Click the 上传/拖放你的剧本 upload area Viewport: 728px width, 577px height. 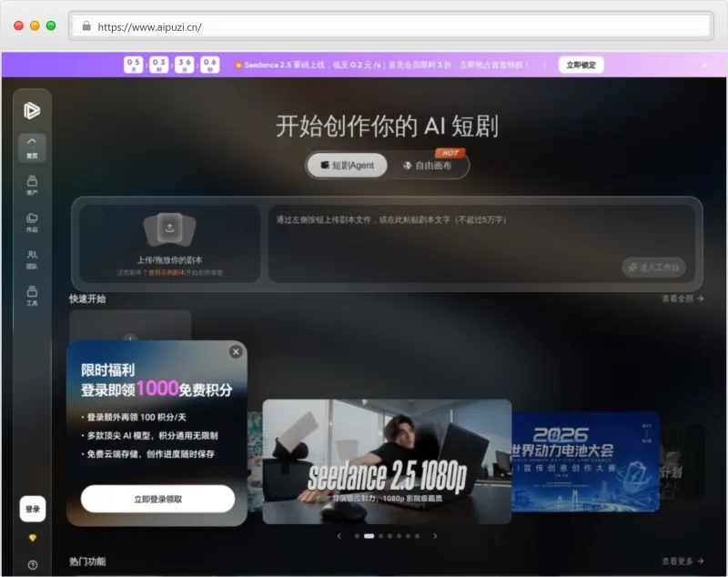(x=169, y=243)
